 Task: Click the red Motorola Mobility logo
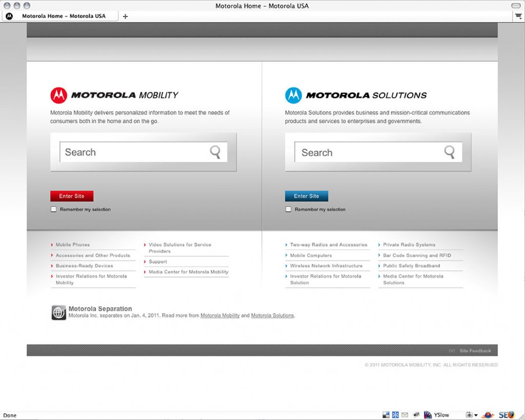click(x=58, y=95)
